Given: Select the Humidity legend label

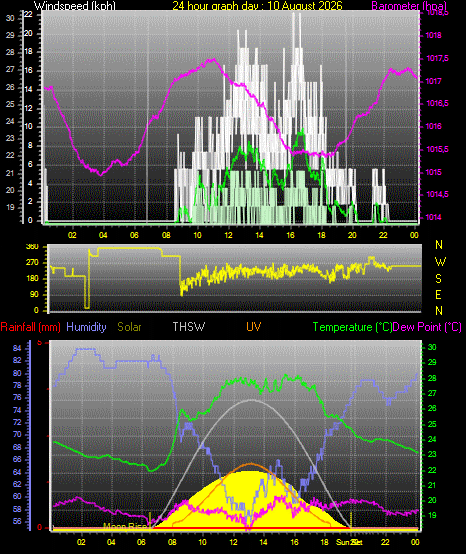Looking at the screenshot, I should 86,327.
